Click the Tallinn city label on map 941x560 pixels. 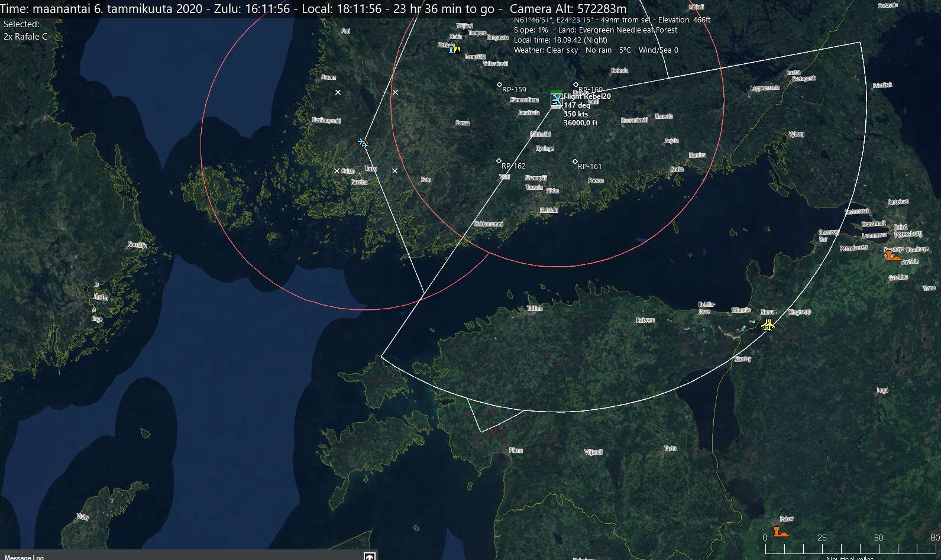(535, 309)
